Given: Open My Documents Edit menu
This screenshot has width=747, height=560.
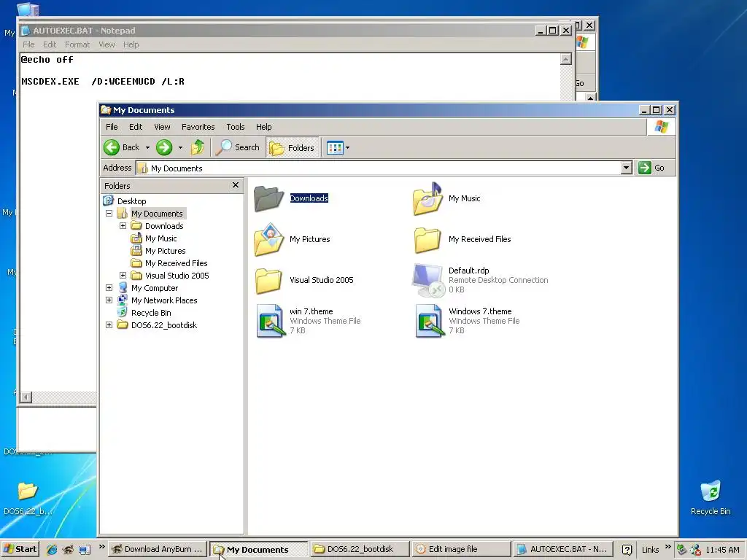Looking at the screenshot, I should pyautogui.click(x=136, y=127).
